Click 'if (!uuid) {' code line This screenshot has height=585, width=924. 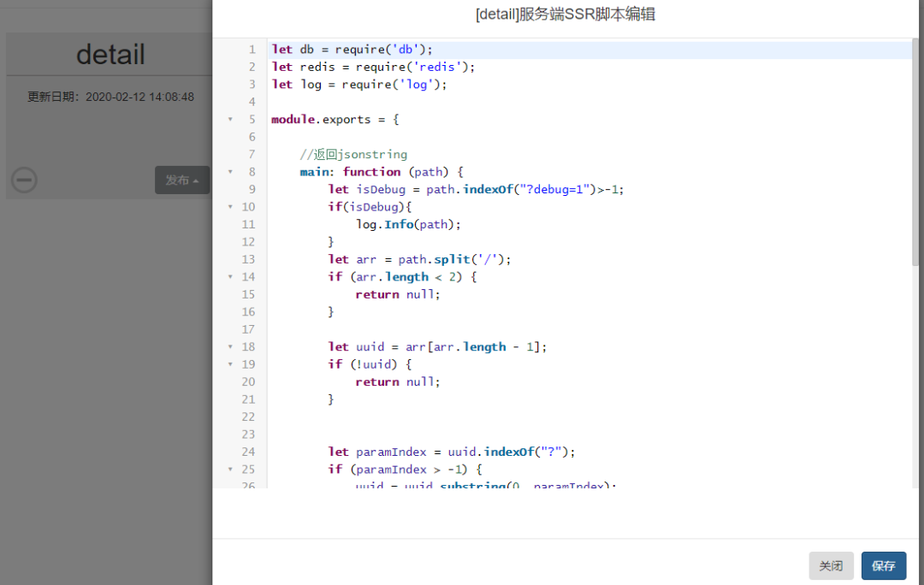[x=370, y=364]
